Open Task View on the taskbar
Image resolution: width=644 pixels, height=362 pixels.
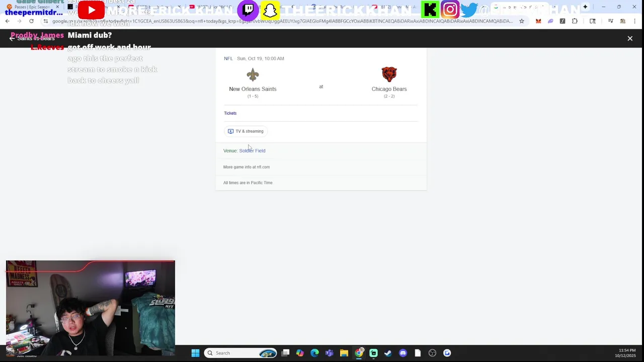285,353
